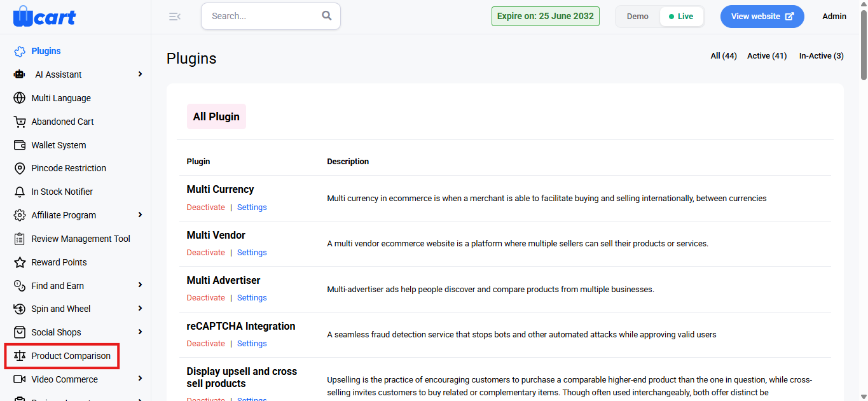Expand the Find and Earn submenu arrow

pyautogui.click(x=140, y=285)
